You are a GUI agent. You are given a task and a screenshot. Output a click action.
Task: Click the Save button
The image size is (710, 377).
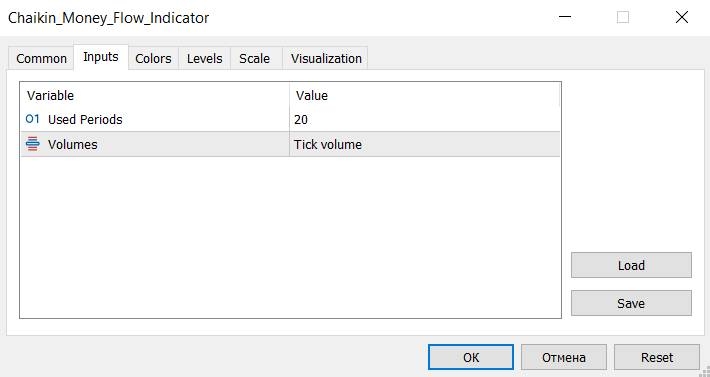pyautogui.click(x=631, y=303)
